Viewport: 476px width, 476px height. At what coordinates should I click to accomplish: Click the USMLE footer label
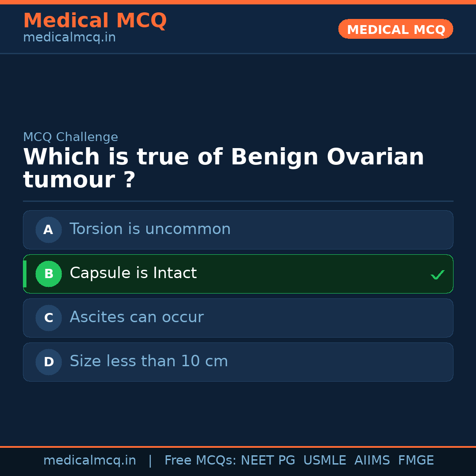click(325, 460)
